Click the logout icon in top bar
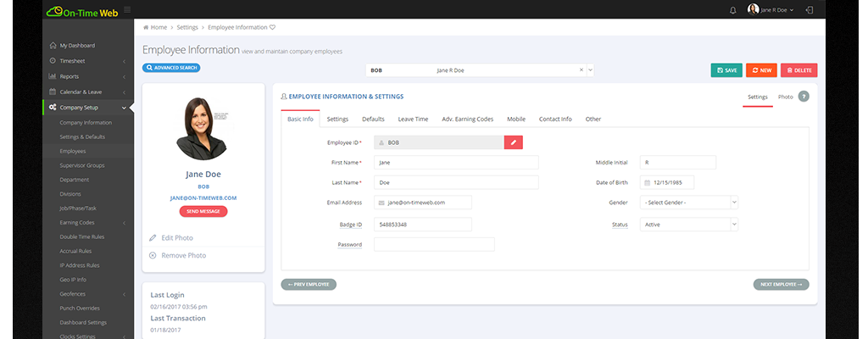The height and width of the screenshot is (339, 868). (810, 10)
